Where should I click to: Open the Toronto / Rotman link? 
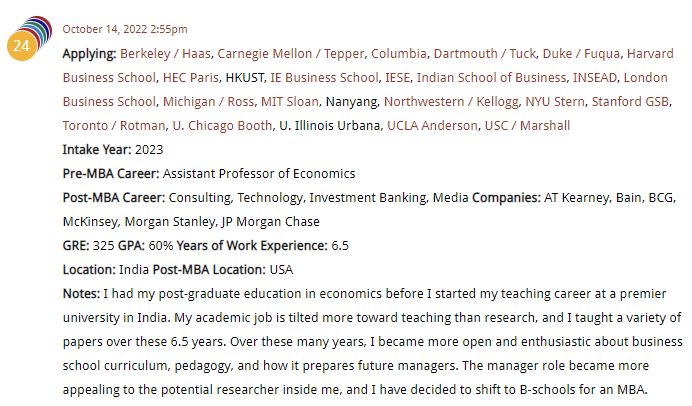click(x=114, y=126)
